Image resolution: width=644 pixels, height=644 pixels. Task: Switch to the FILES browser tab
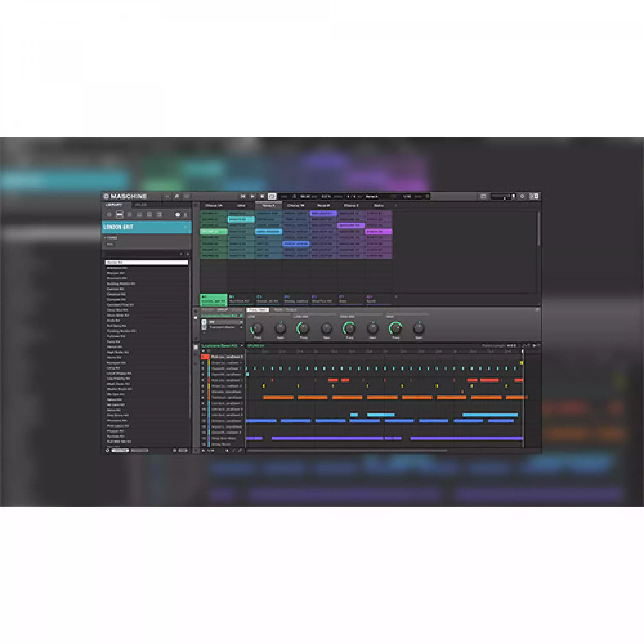(141, 205)
